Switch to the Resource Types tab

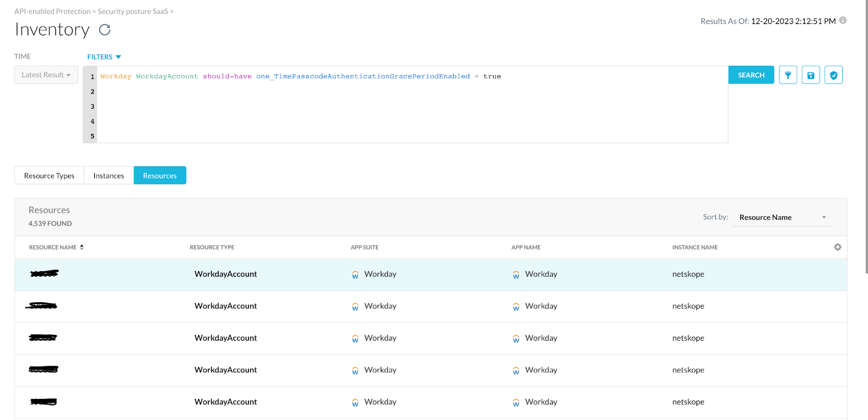click(49, 175)
